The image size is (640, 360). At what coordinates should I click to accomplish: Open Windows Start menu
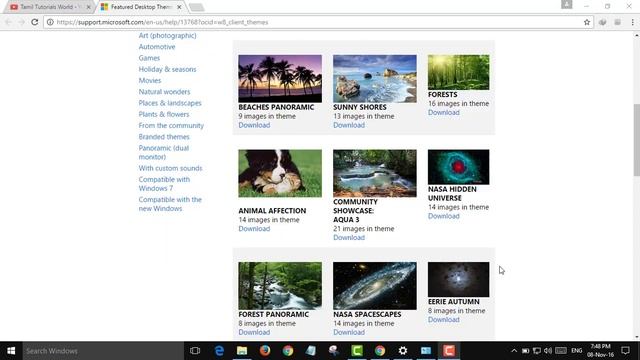pos(11,351)
